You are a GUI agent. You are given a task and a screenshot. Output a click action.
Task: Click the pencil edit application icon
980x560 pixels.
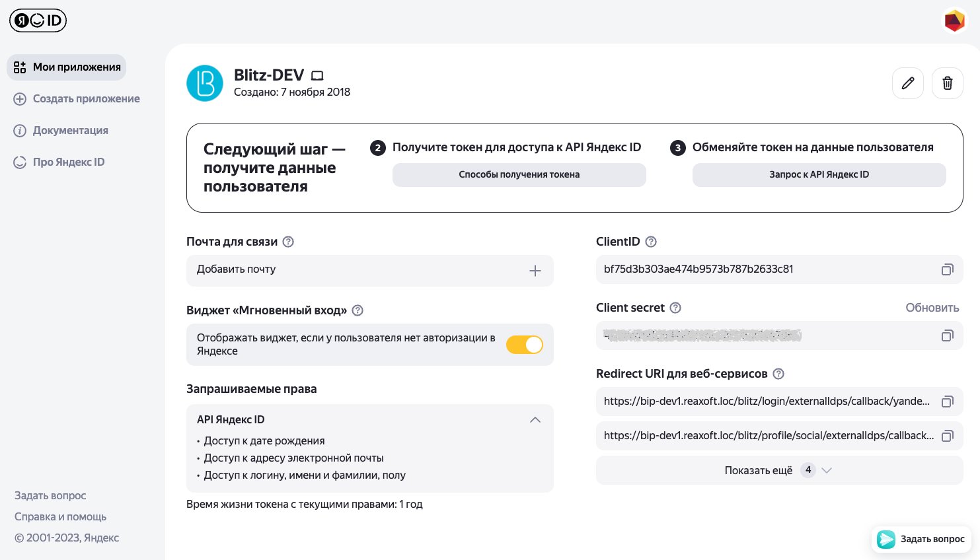(908, 83)
